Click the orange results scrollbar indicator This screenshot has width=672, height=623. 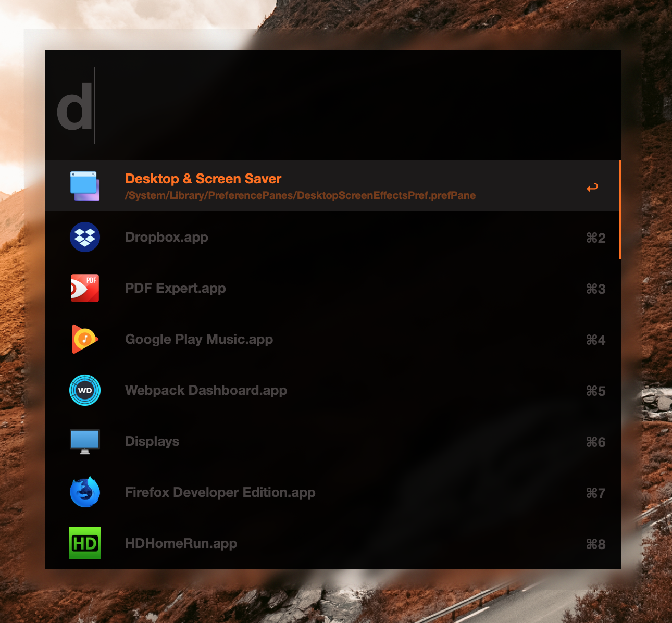[x=619, y=210]
